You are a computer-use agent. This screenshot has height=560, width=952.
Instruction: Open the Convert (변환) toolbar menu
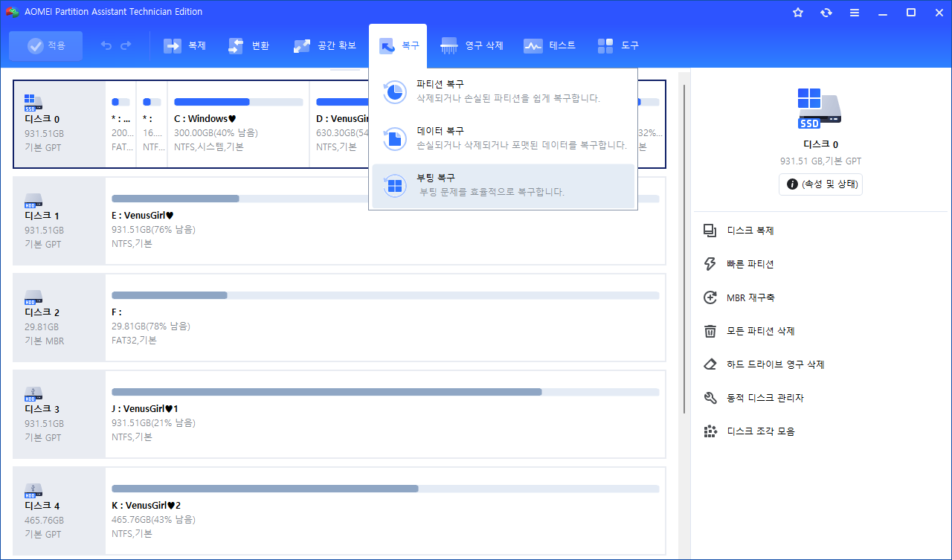249,46
